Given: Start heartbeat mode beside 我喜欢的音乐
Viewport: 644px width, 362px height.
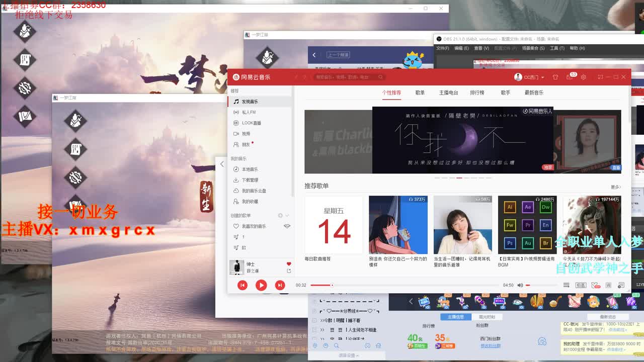Looking at the screenshot, I should [x=287, y=226].
